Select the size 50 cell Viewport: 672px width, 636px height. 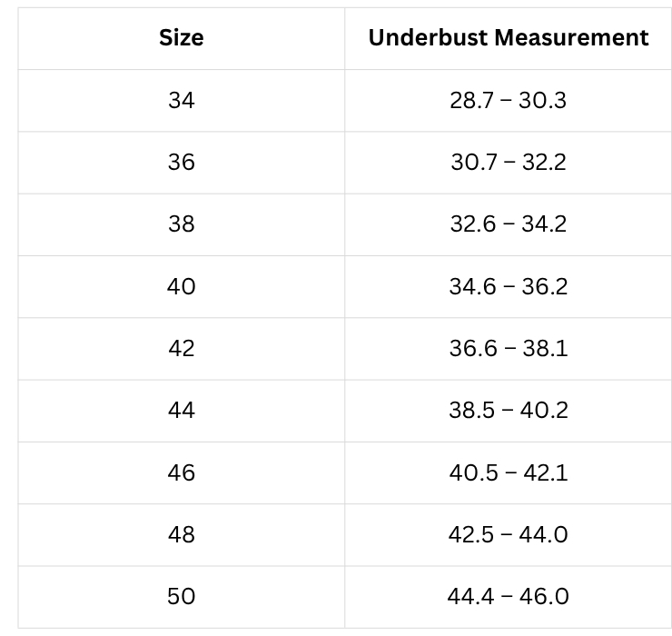coord(182,597)
